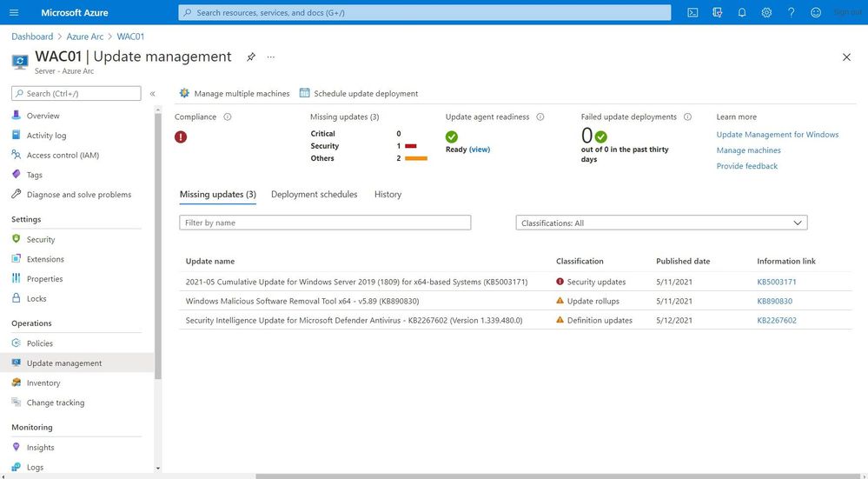868x479 pixels.
Task: Open the Classifications: All dropdown
Action: (x=661, y=223)
